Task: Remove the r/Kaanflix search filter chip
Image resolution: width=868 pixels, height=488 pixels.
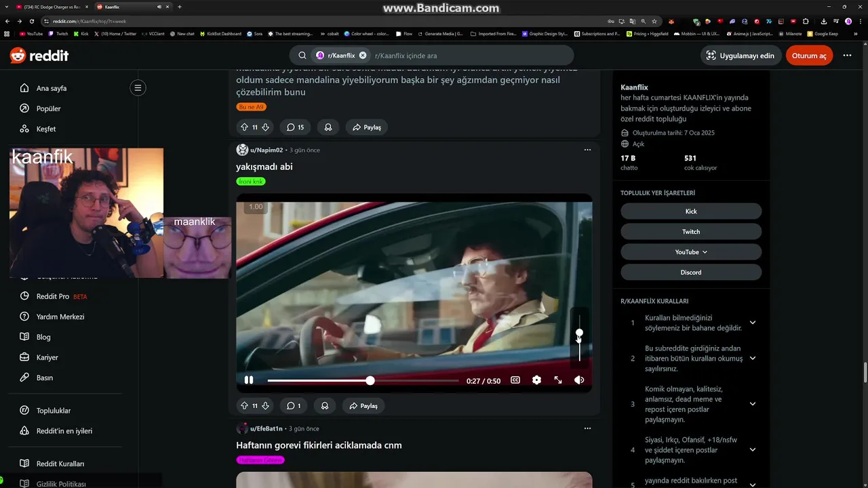Action: tap(363, 56)
